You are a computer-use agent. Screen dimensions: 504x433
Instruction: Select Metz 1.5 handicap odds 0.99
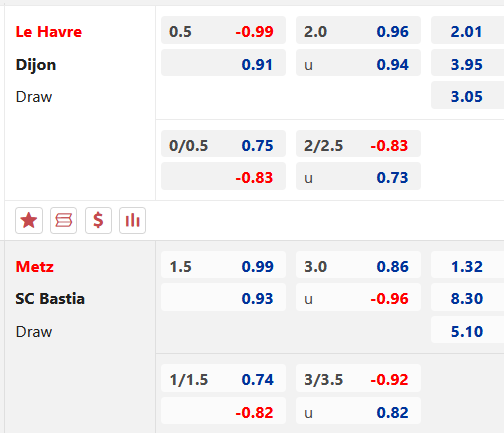[223, 265]
